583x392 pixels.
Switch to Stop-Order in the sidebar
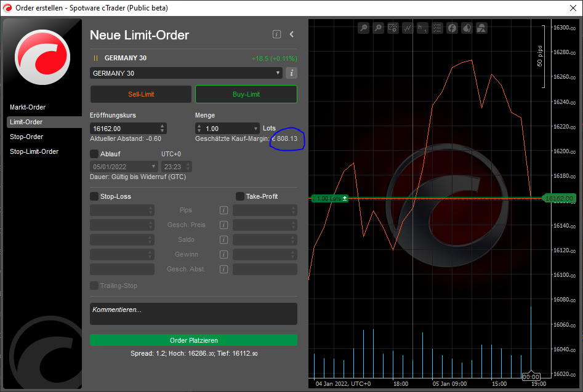pyautogui.click(x=26, y=137)
